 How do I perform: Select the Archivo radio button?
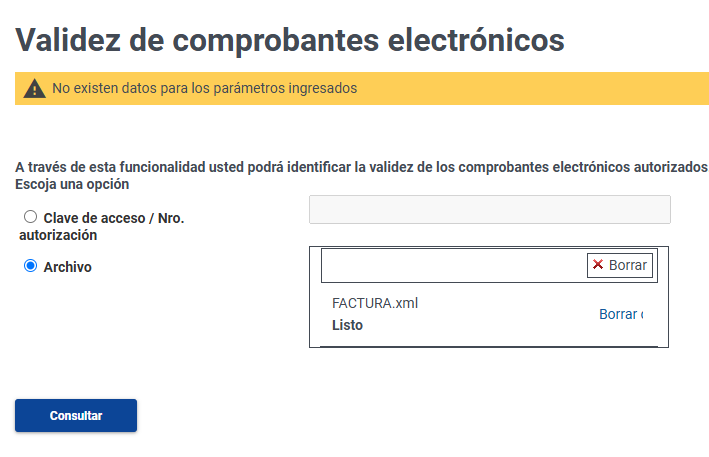click(30, 266)
